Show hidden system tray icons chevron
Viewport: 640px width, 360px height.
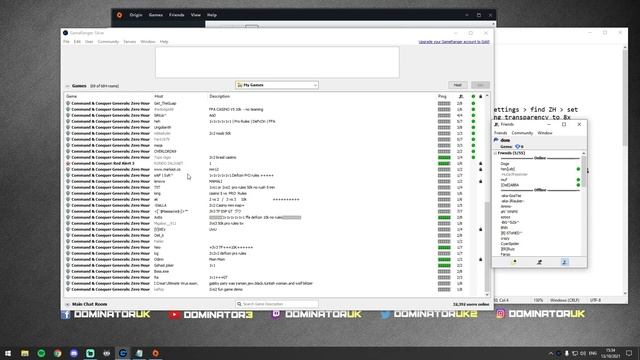click(551, 353)
